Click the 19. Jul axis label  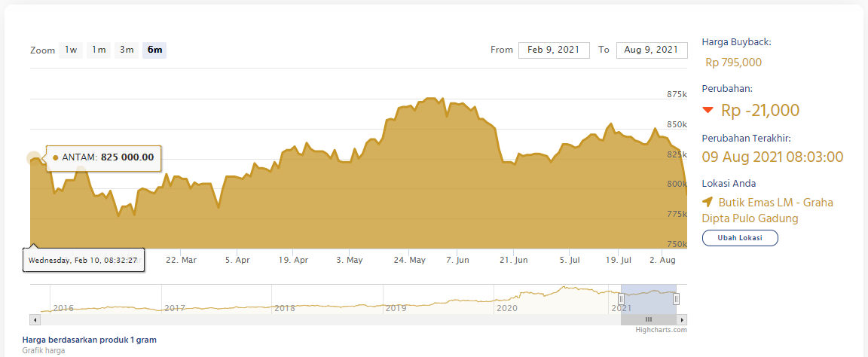(x=619, y=260)
